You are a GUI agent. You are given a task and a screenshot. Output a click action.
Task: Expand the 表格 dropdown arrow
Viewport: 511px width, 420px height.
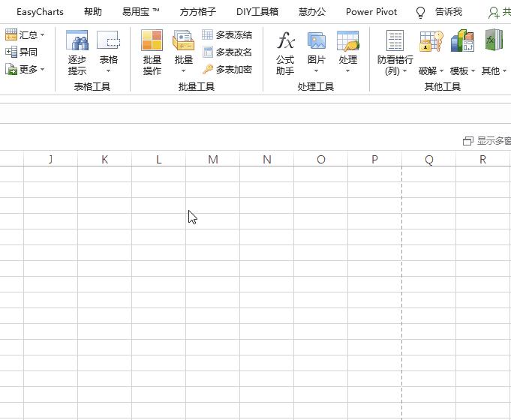tap(109, 70)
